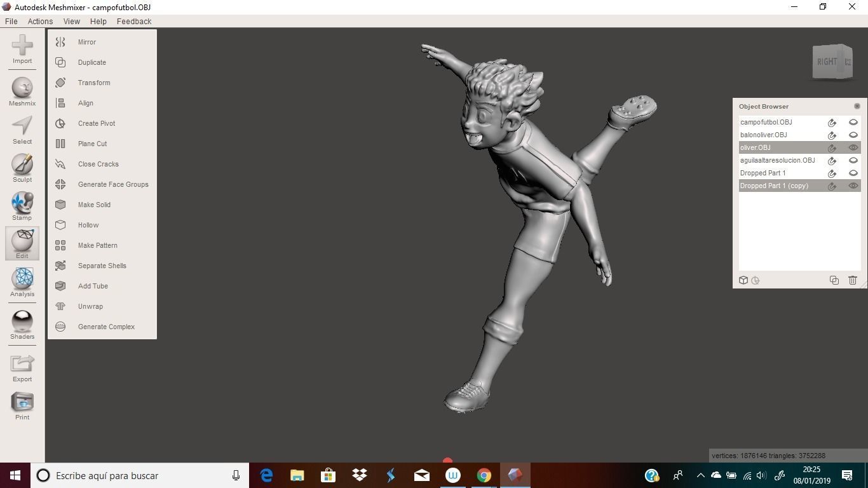The height and width of the screenshot is (488, 868).
Task: Select oliver.OBJ in Object Browser
Action: 755,147
